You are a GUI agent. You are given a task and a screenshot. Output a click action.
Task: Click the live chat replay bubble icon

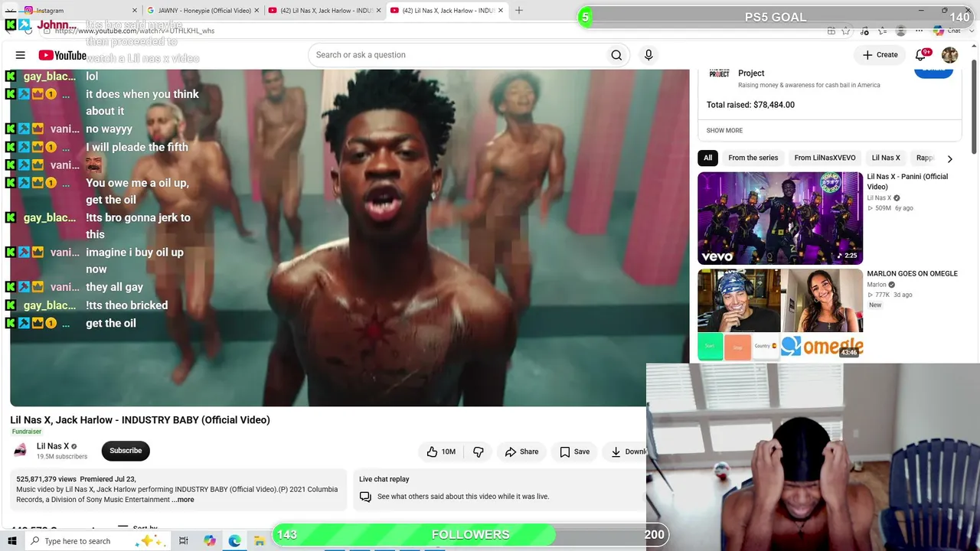pyautogui.click(x=365, y=497)
